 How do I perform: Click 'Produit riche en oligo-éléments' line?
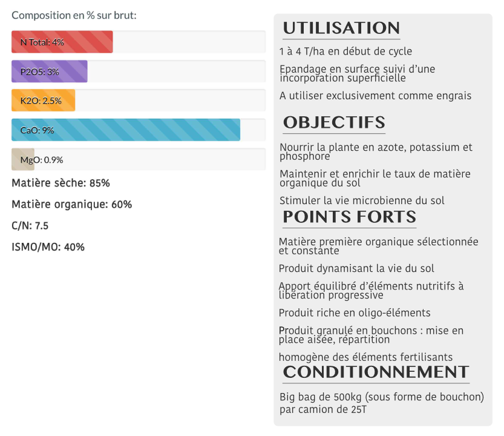click(355, 313)
